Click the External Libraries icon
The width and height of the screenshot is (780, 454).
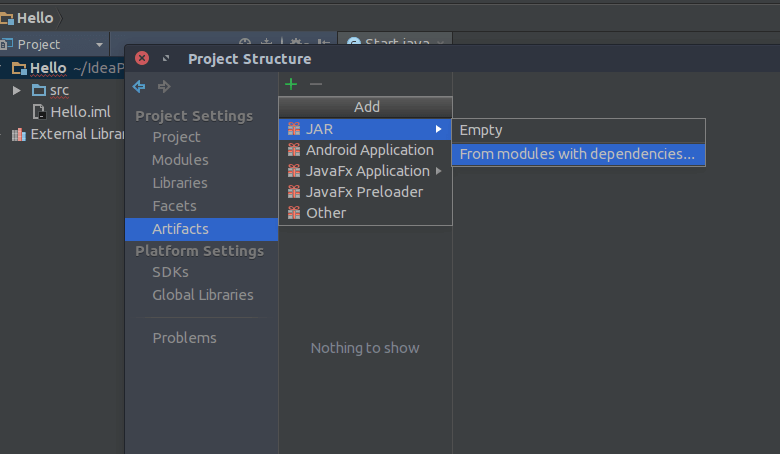(18, 134)
